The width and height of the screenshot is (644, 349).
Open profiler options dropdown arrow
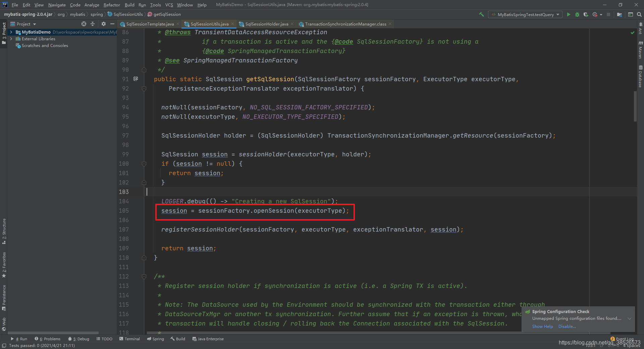(601, 14)
